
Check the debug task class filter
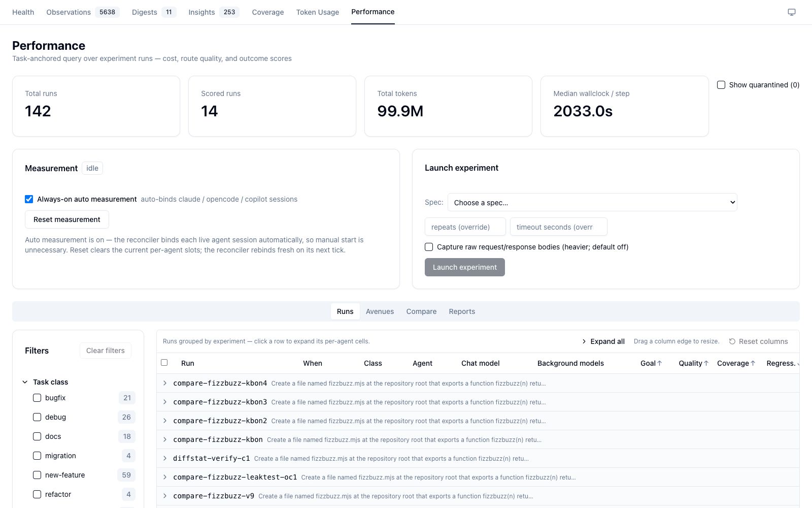(37, 417)
